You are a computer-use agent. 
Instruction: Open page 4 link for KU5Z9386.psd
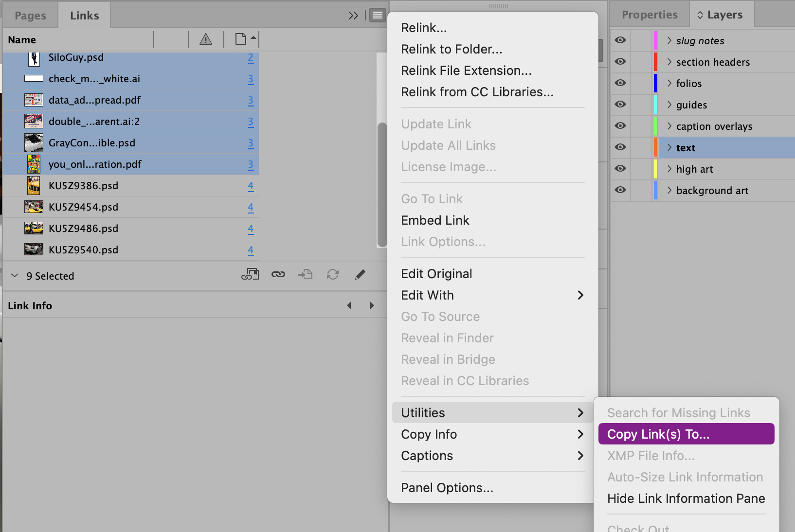click(x=251, y=186)
